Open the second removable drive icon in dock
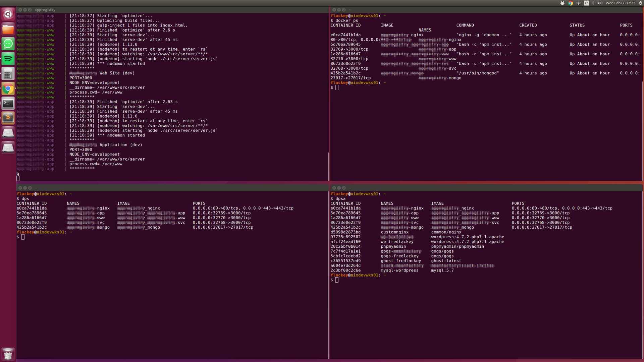The image size is (644, 362). [x=8, y=147]
